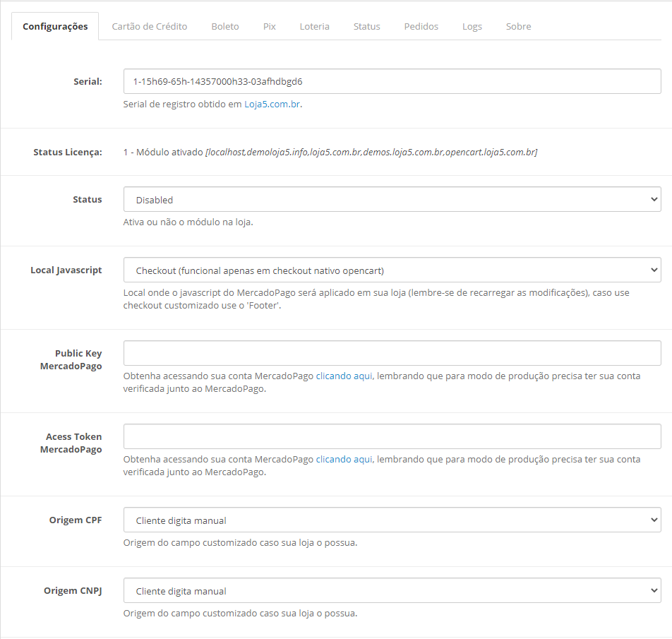
Task: Focus the Public Key MercadoPago field
Action: pos(392,354)
